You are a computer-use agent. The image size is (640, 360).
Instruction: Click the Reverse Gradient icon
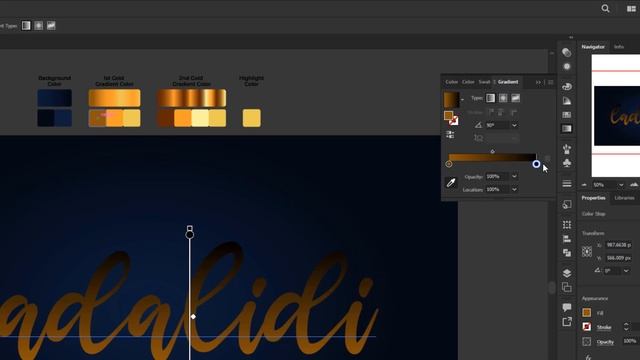click(450, 135)
